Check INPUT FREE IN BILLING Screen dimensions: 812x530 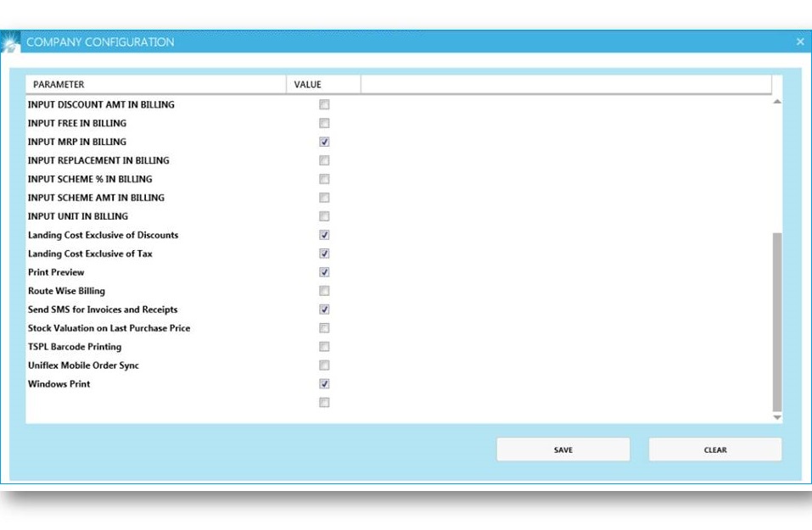click(x=322, y=123)
